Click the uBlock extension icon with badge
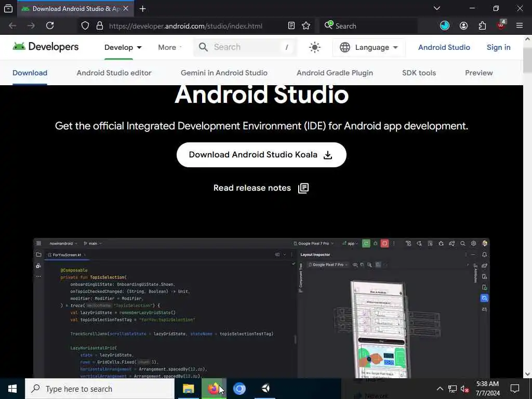This screenshot has width=532, height=399. (501, 25)
